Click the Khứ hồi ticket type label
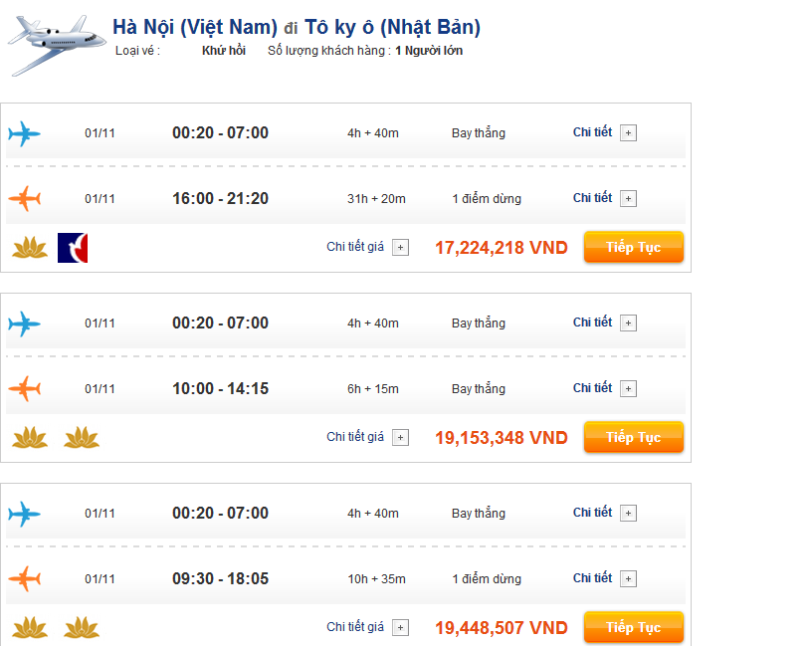812x646 pixels. 223,50
